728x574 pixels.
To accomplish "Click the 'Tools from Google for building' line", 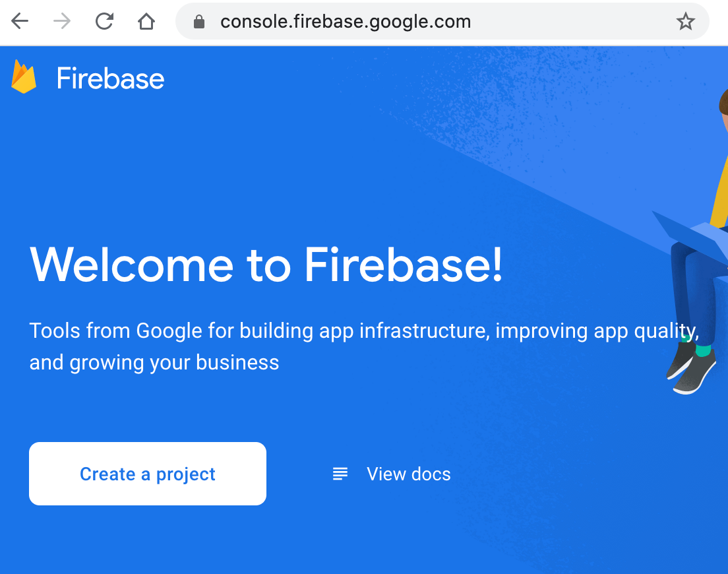I will tap(364, 331).
